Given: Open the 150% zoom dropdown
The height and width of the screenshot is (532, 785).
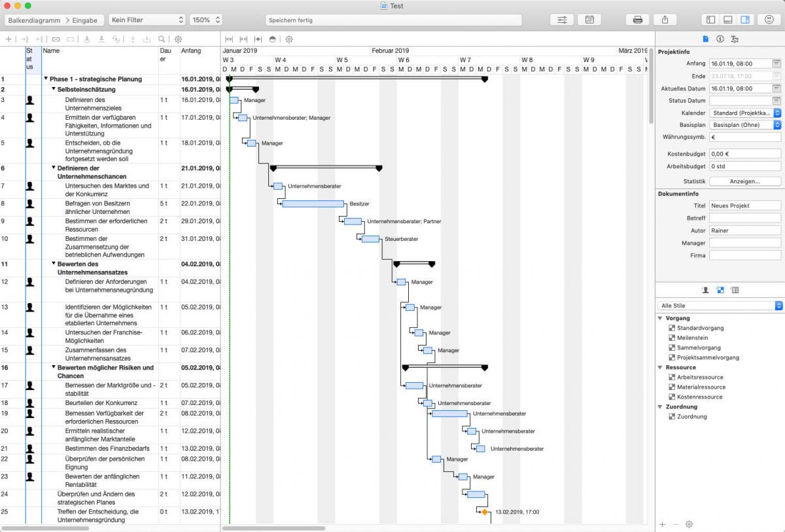Looking at the screenshot, I should (205, 20).
